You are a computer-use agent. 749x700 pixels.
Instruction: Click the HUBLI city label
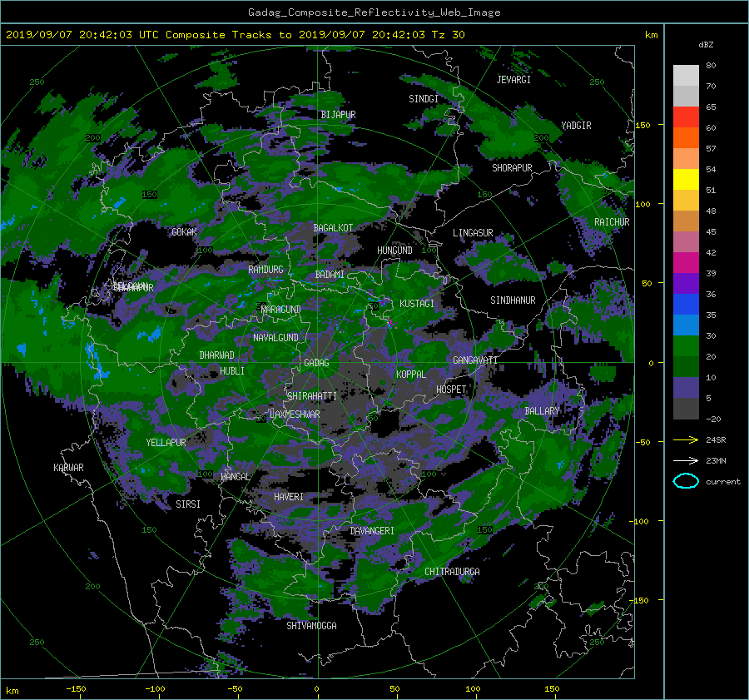coord(232,370)
